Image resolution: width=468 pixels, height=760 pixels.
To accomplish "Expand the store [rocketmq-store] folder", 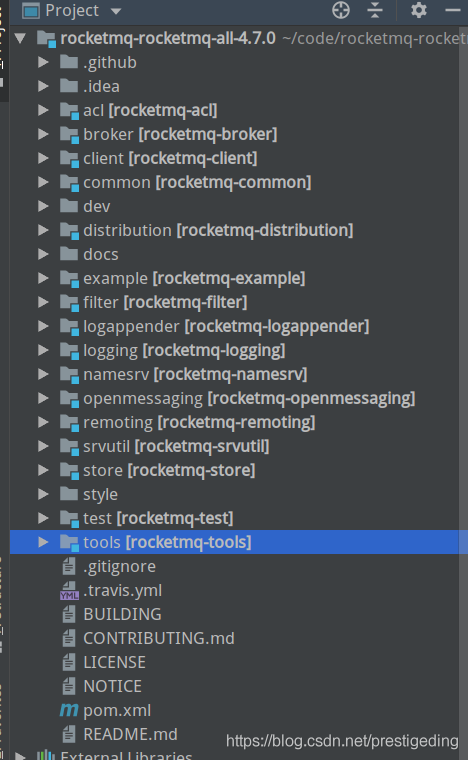I will tap(44, 470).
